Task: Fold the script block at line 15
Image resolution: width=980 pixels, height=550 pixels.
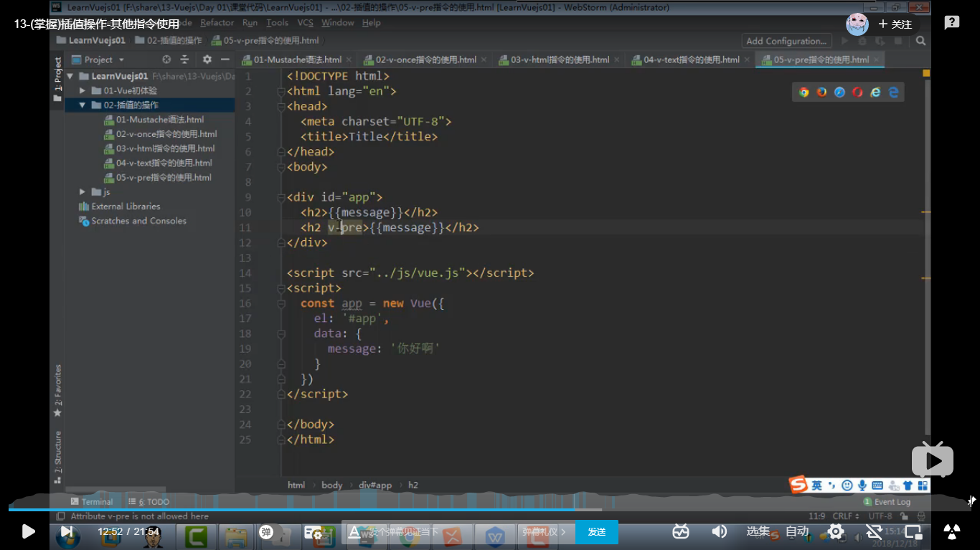Action: (281, 288)
